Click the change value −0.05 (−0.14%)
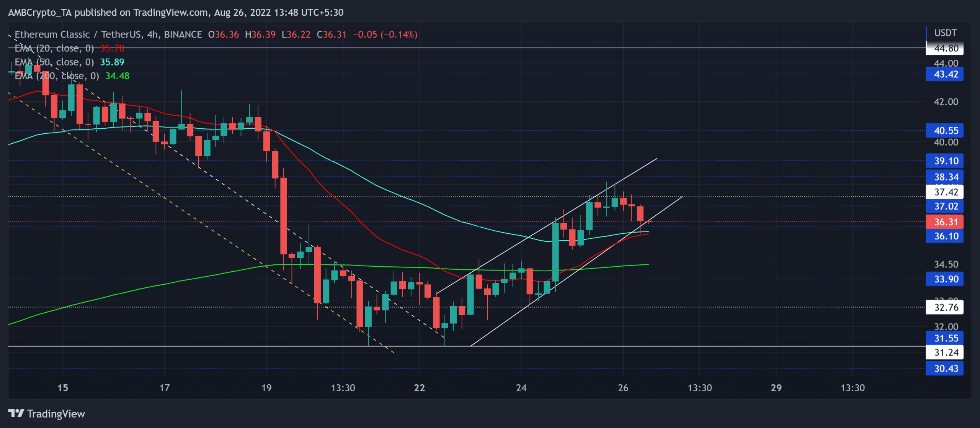This screenshot has width=980, height=428. coord(385,34)
